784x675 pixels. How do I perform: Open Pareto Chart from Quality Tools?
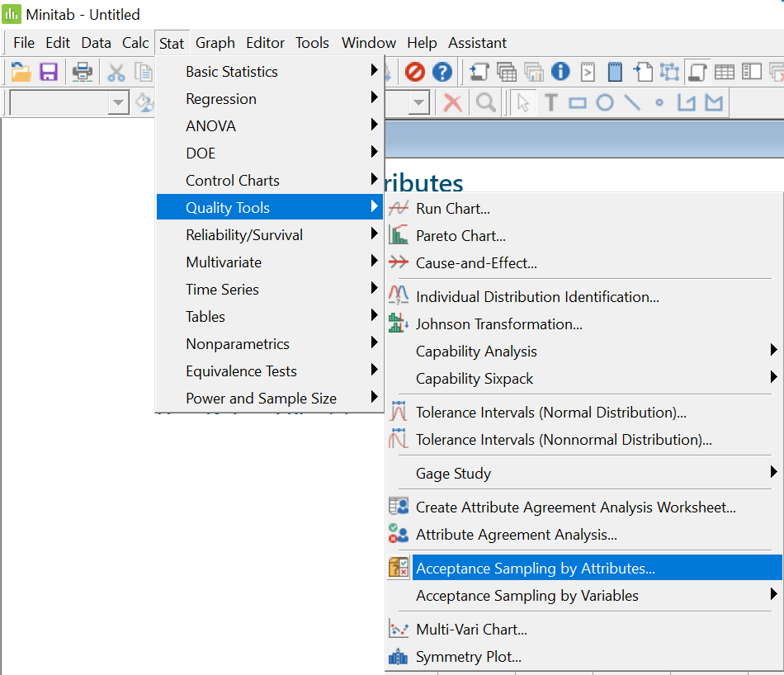point(460,236)
